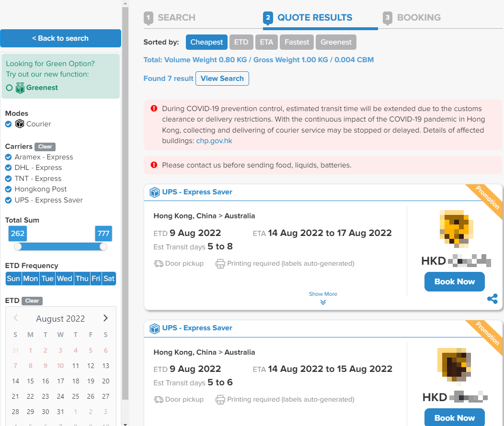Screen dimensions: 504x426
Task: Select the Greenest radio option
Action: coord(9,88)
